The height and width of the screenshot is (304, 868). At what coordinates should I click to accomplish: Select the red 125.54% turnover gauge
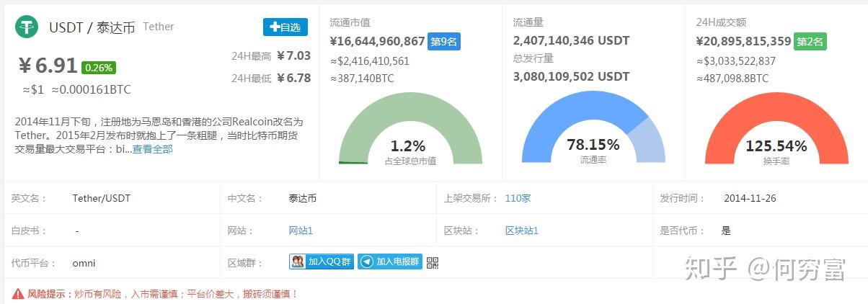776,130
